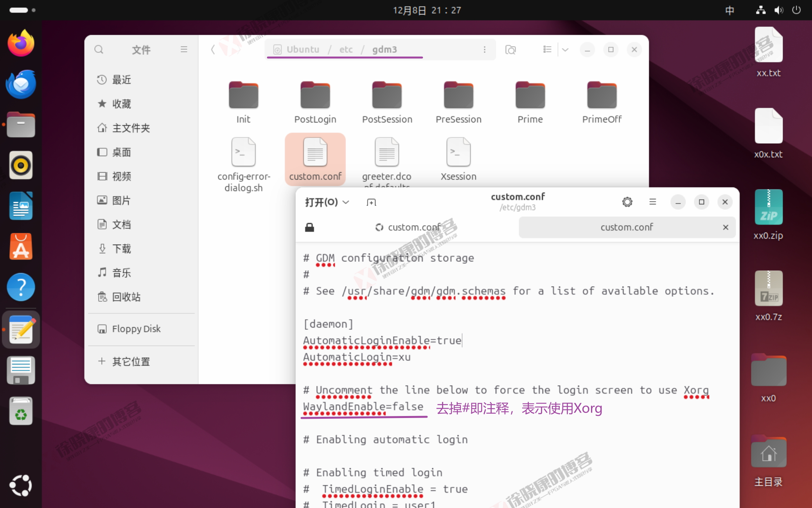Expand the view options chevron in Files
812x508 pixels.
click(x=565, y=49)
